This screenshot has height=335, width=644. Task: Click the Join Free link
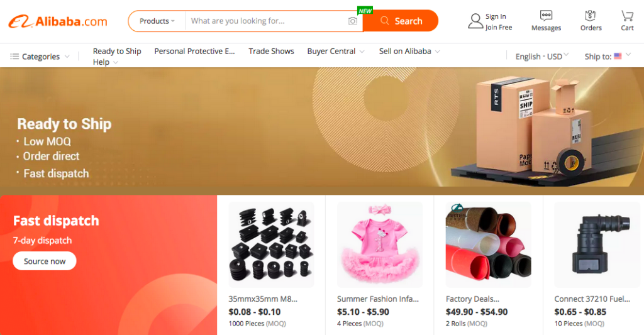click(499, 28)
